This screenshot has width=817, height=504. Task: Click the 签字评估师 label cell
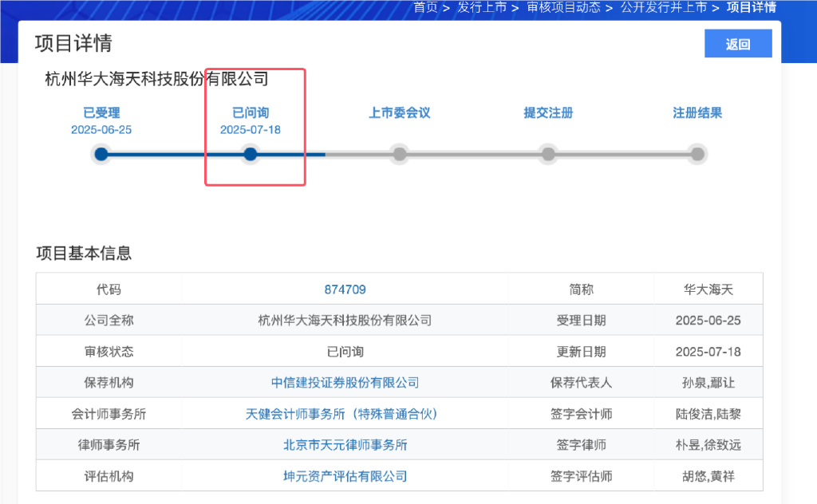tap(582, 476)
